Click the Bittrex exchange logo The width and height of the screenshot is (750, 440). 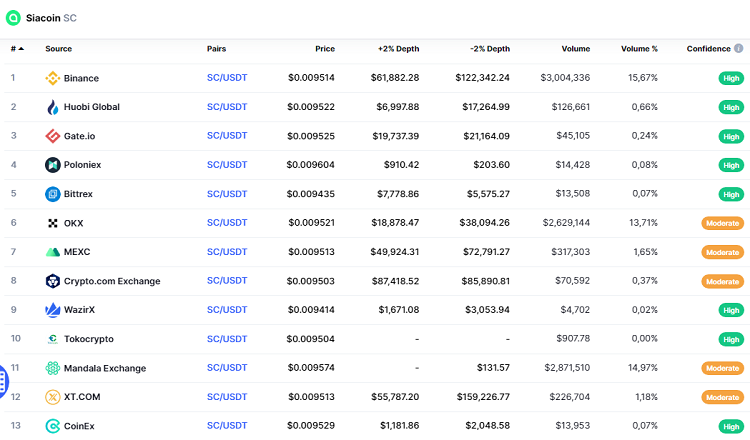pos(53,194)
